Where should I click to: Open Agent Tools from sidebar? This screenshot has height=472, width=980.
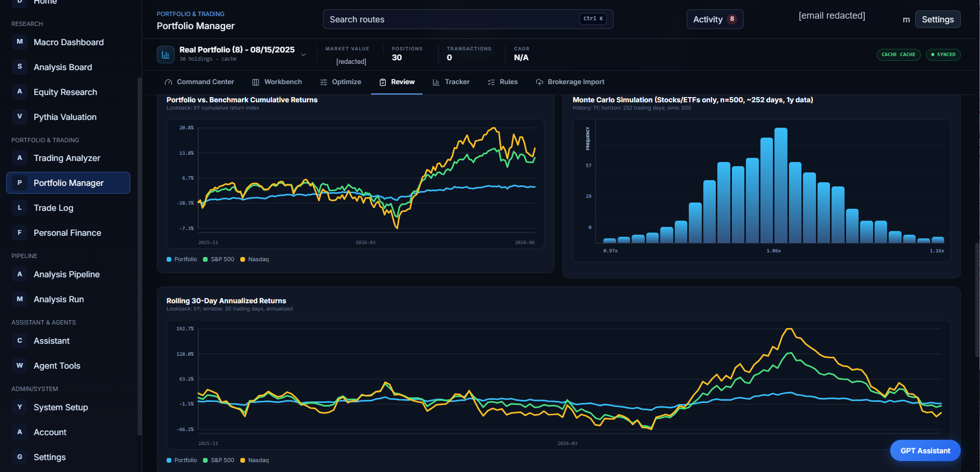point(68,366)
